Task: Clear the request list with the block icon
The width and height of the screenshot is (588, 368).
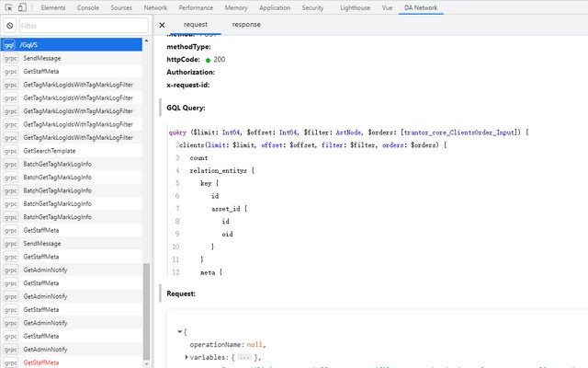Action: [x=10, y=26]
